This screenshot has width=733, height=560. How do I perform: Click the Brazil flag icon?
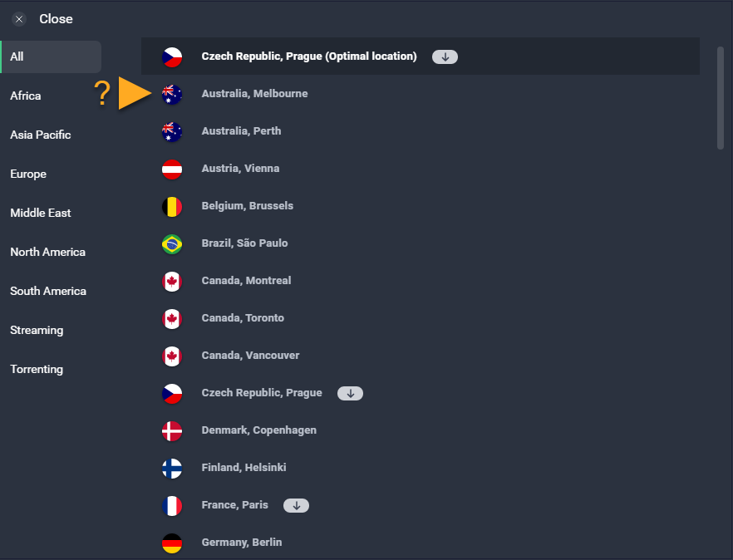172,244
